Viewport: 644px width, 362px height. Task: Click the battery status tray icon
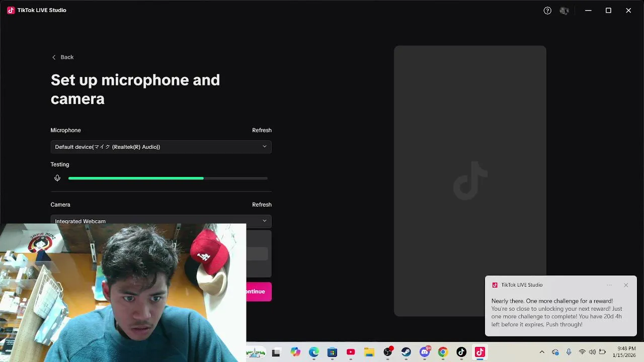(x=602, y=352)
